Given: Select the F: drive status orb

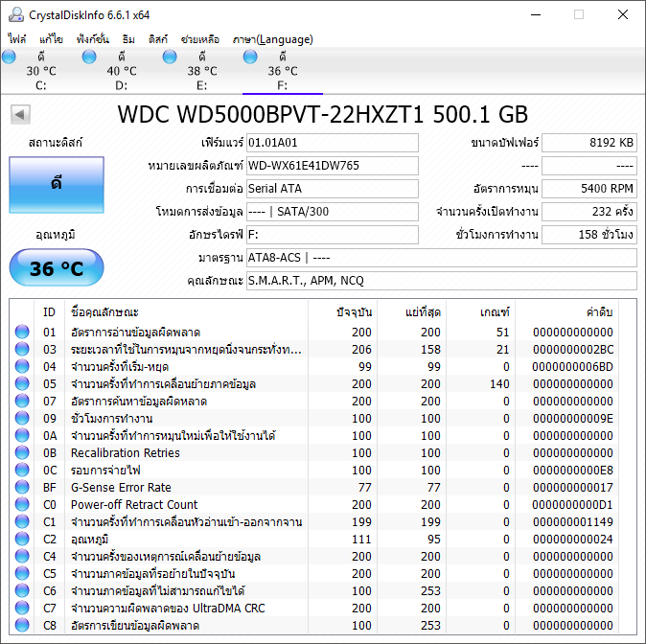Looking at the screenshot, I should click(250, 57).
